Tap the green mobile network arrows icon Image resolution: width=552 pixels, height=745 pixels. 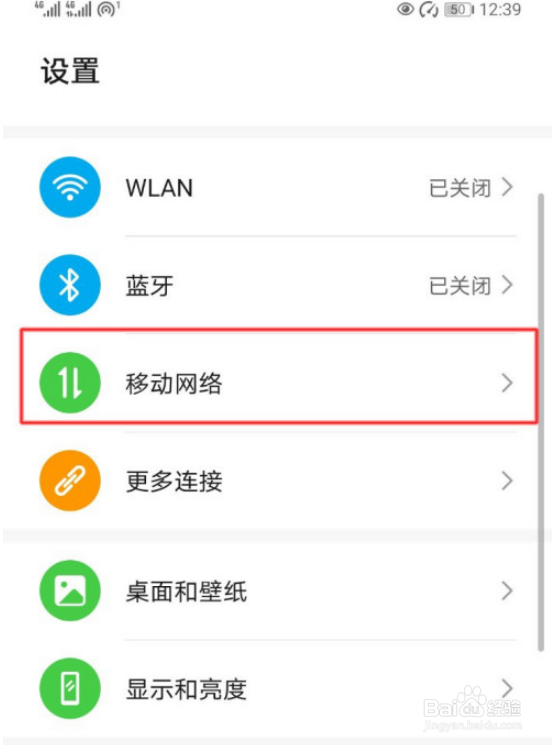pyautogui.click(x=70, y=383)
